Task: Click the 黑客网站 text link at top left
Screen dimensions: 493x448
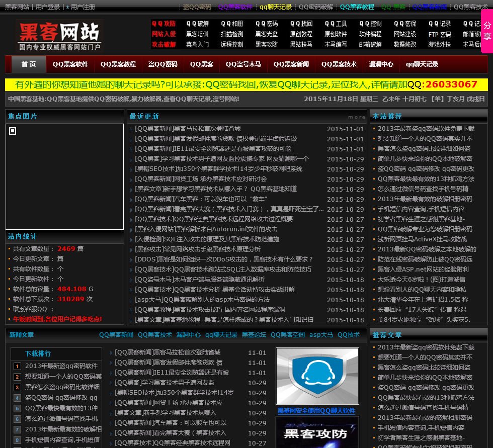Action: click(x=17, y=7)
